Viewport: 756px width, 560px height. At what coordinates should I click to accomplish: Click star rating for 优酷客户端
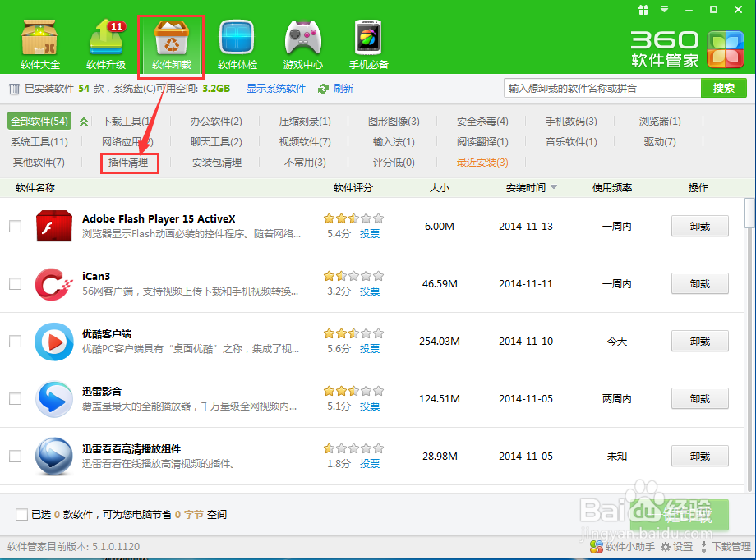point(353,333)
